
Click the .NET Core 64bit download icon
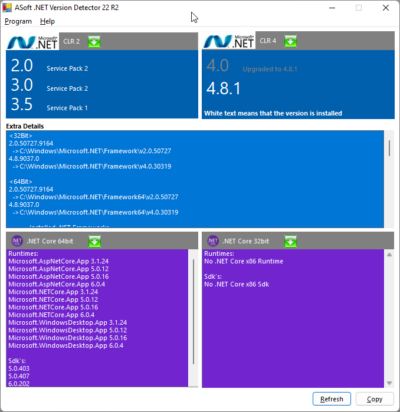[x=95, y=241]
